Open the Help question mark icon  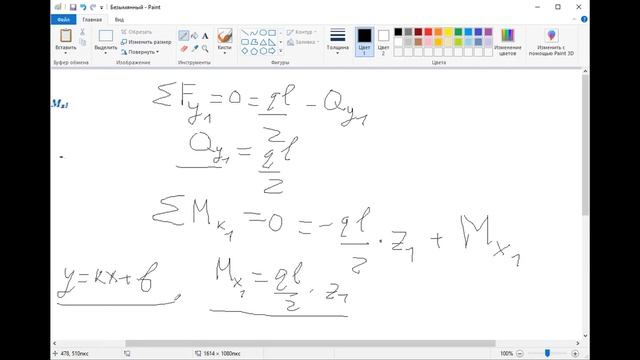[x=584, y=19]
